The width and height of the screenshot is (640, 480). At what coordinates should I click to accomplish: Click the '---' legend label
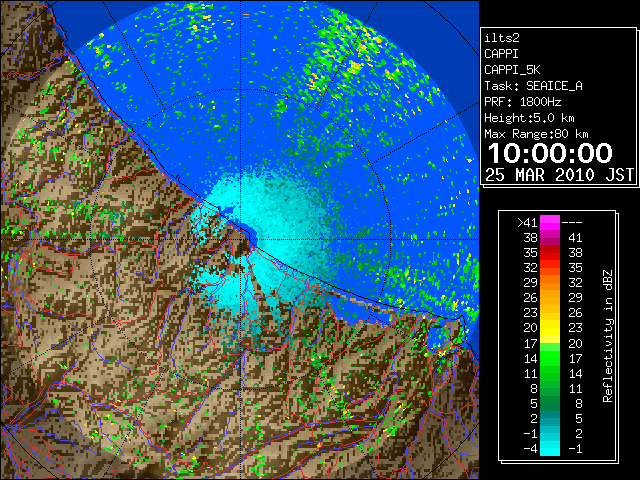point(572,223)
